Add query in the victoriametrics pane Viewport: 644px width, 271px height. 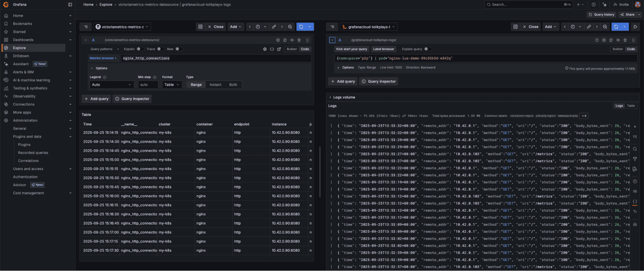click(x=96, y=99)
